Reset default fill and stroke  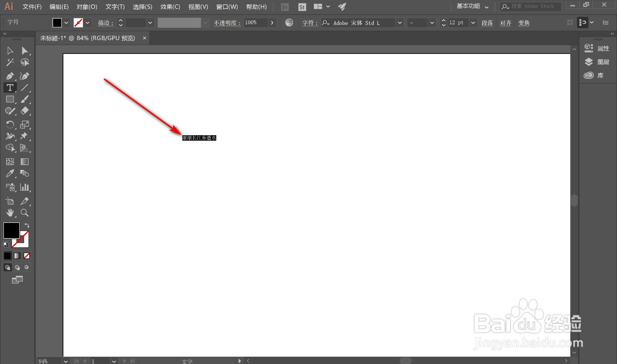tap(6, 244)
